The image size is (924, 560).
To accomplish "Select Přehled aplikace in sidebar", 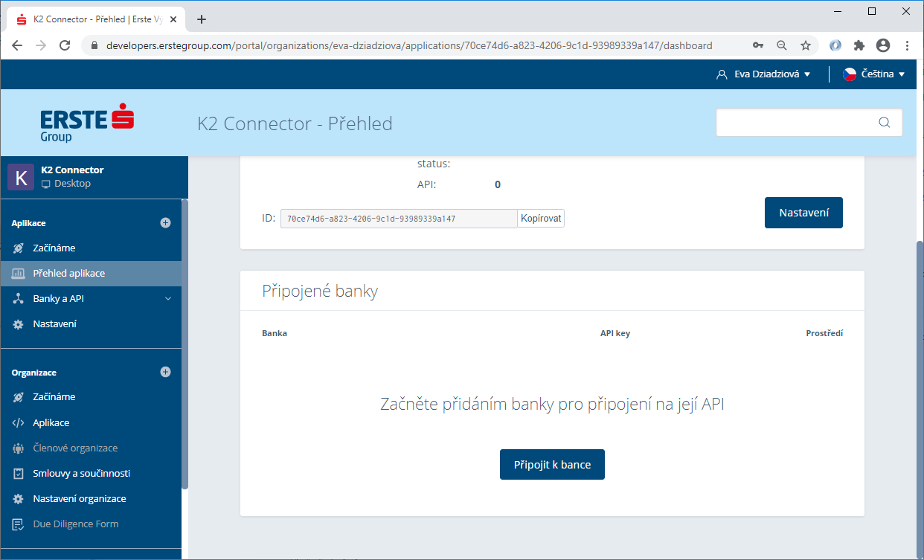I will pos(91,273).
